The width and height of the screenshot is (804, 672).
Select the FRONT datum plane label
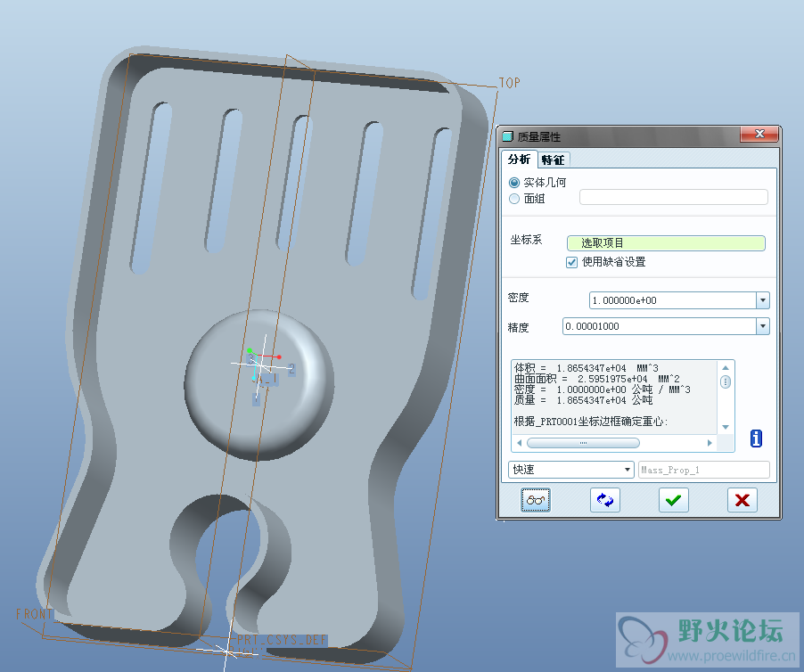(x=34, y=613)
